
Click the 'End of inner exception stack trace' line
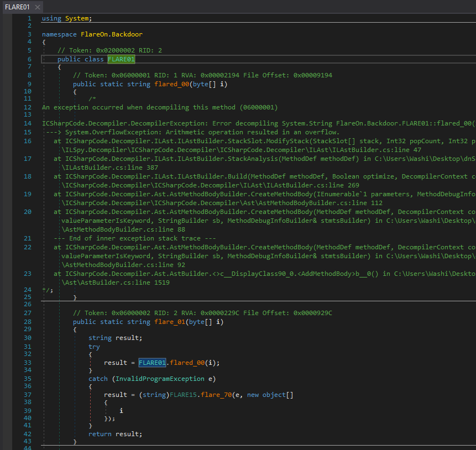point(135,238)
